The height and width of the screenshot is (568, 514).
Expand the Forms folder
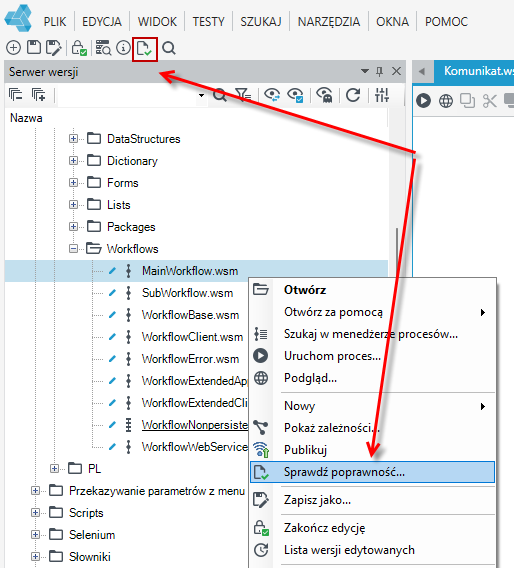point(73,183)
